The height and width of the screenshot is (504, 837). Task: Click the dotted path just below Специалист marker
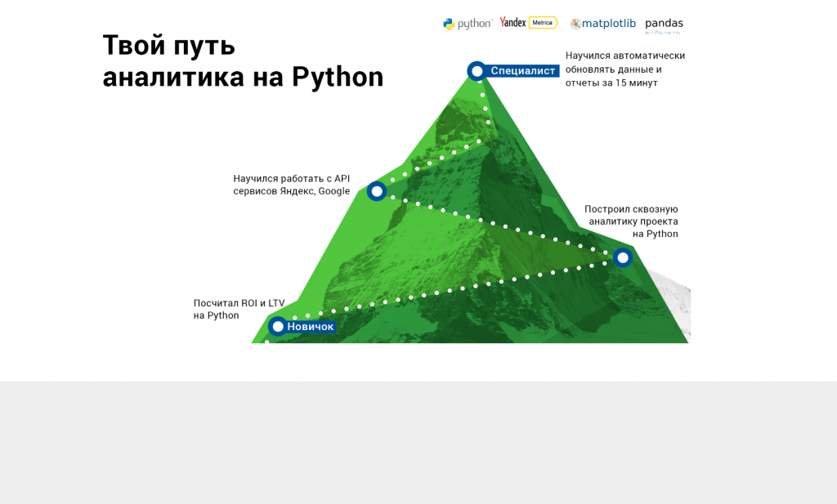[484, 106]
